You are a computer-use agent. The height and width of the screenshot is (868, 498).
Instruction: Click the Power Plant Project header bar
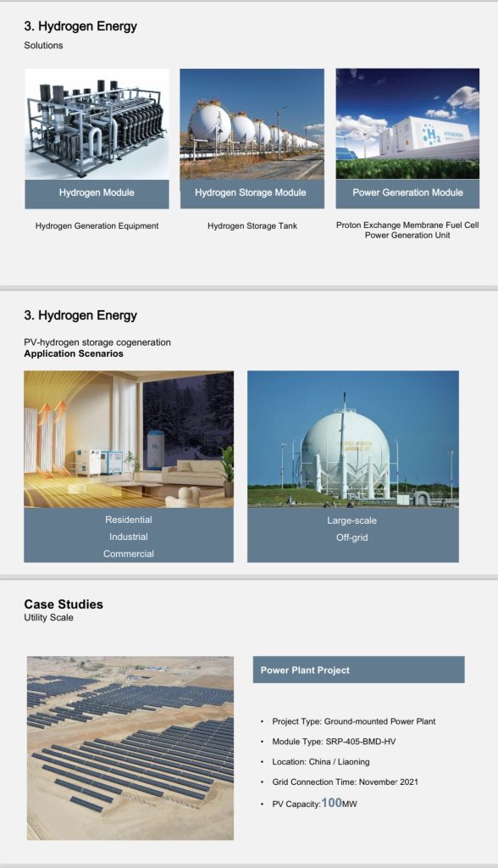(358, 670)
